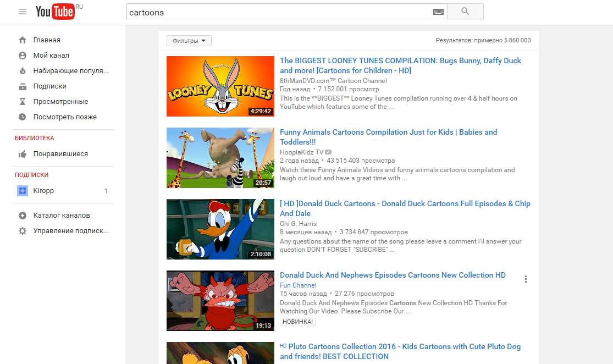Open Donald Duck And Nephews Episodes title
Image resolution: width=613 pixels, height=364 pixels.
(x=393, y=275)
